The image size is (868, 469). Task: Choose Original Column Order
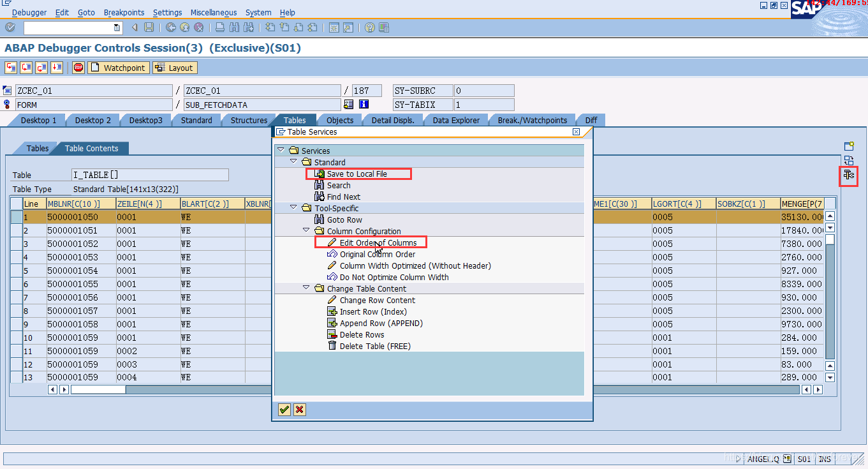tap(378, 254)
